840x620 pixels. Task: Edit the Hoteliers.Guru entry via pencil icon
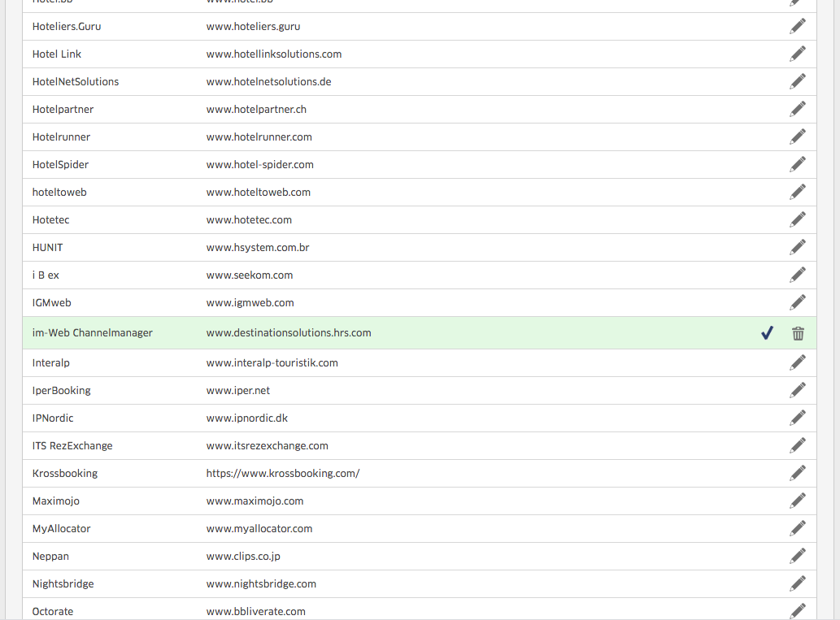(x=797, y=26)
